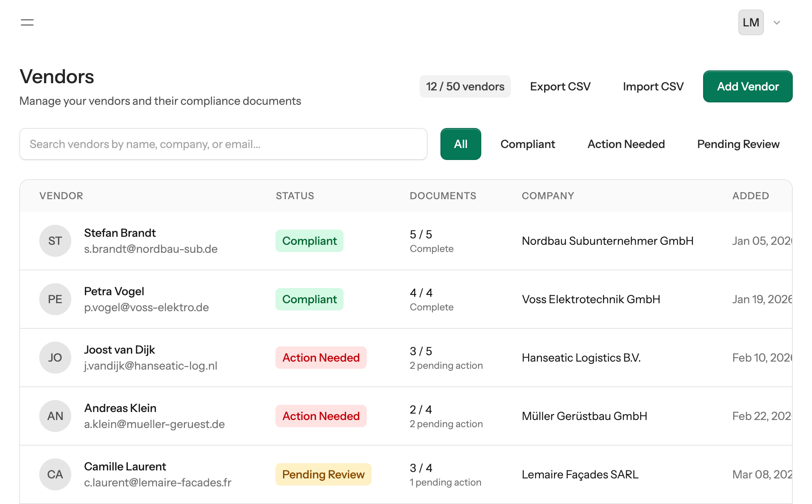
Task: Click Voss Elektrotechnik GmbH company
Action: (591, 299)
